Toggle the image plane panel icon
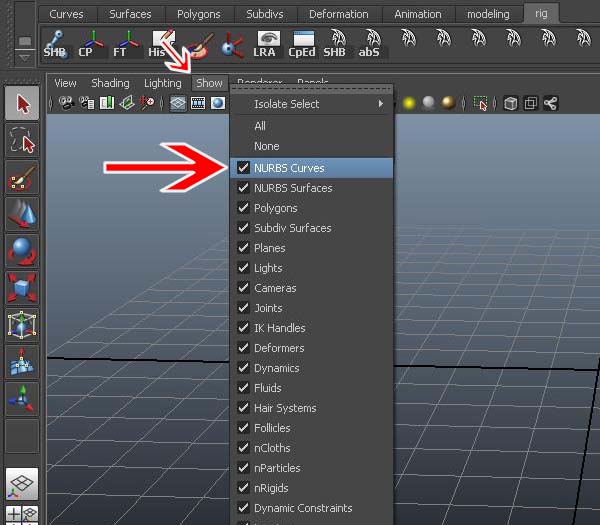This screenshot has height=525, width=600. 127,103
